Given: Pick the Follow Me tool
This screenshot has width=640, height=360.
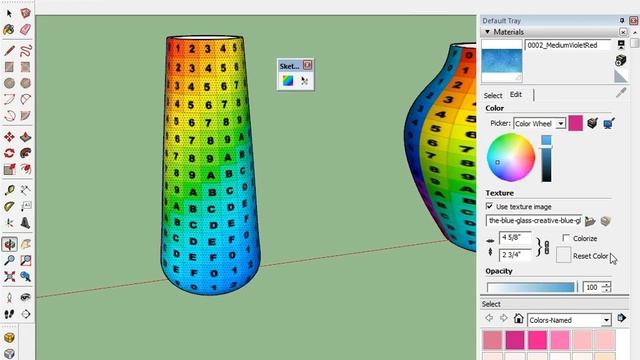Looking at the screenshot, I should pyautogui.click(x=25, y=153).
